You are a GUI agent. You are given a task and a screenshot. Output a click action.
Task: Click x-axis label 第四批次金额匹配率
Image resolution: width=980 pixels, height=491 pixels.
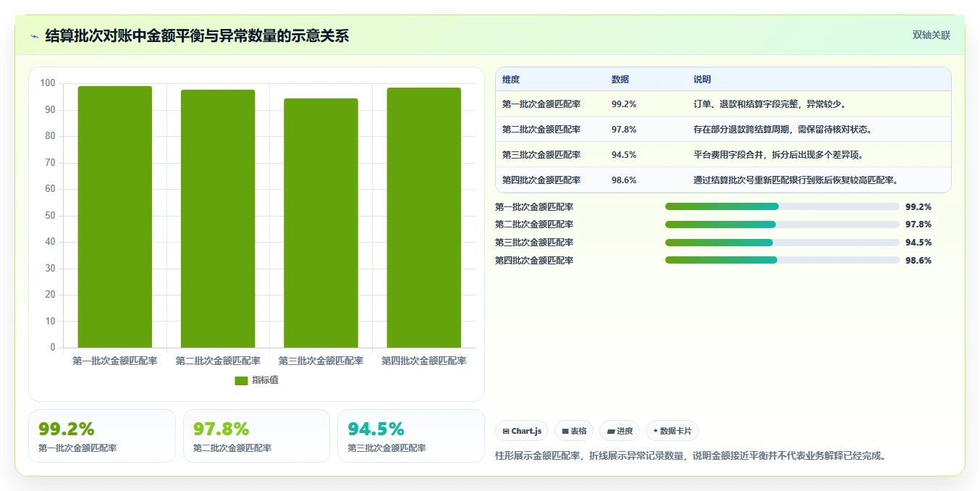tap(424, 361)
